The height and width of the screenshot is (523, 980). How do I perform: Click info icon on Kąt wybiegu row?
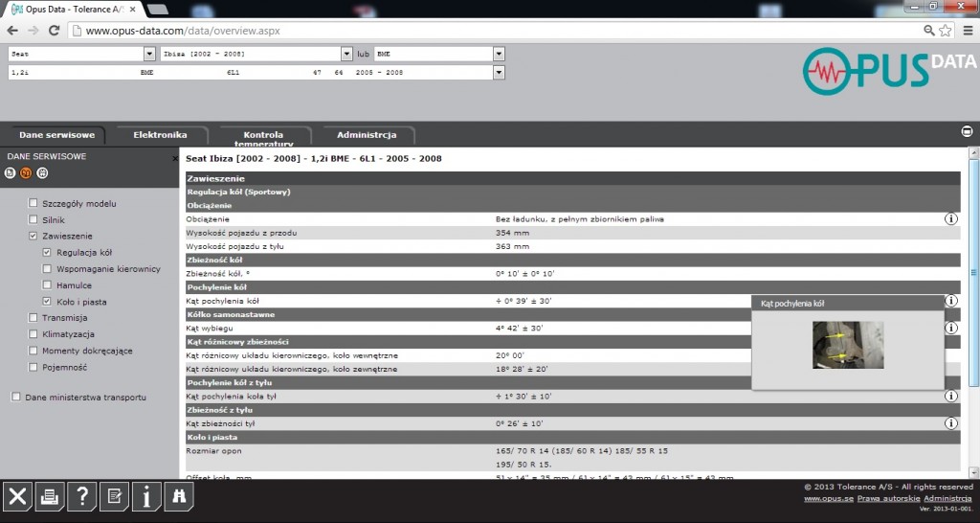coord(950,328)
